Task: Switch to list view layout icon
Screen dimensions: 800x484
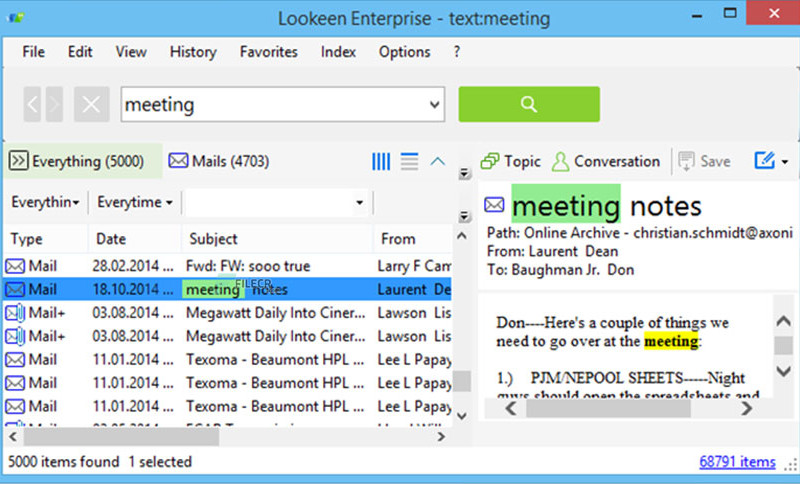Action: coord(409,162)
